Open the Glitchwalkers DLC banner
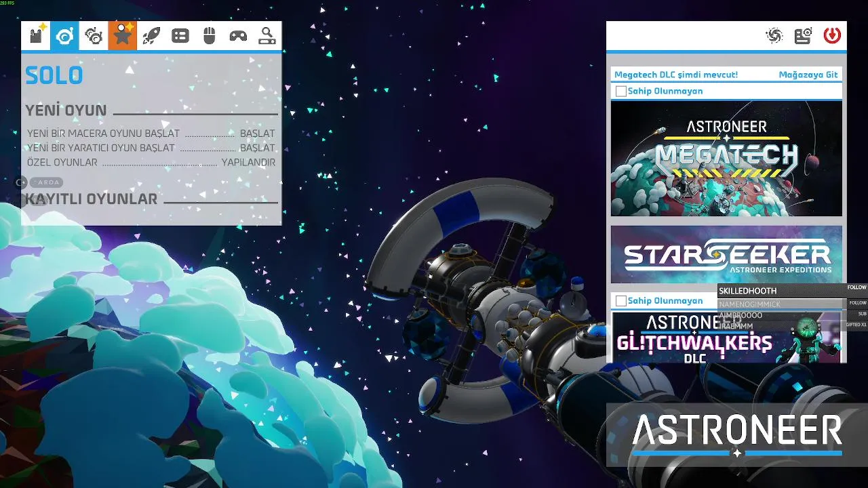The height and width of the screenshot is (488, 868). tap(726, 337)
